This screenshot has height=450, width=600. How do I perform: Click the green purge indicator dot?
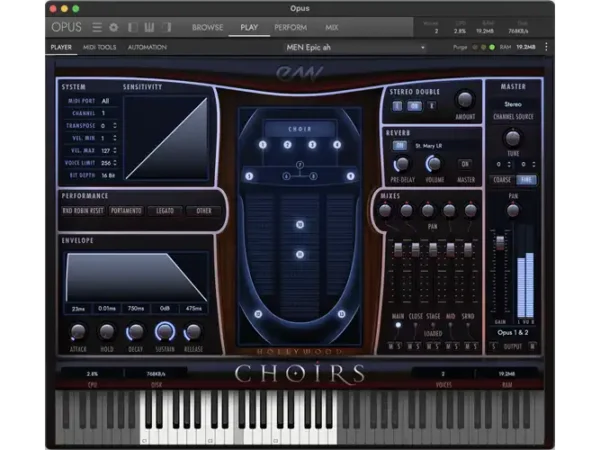pos(492,47)
